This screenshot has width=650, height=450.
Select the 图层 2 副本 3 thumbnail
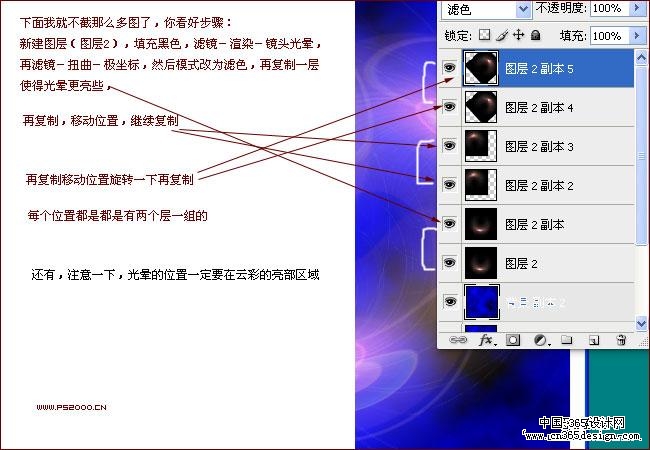[x=481, y=146]
